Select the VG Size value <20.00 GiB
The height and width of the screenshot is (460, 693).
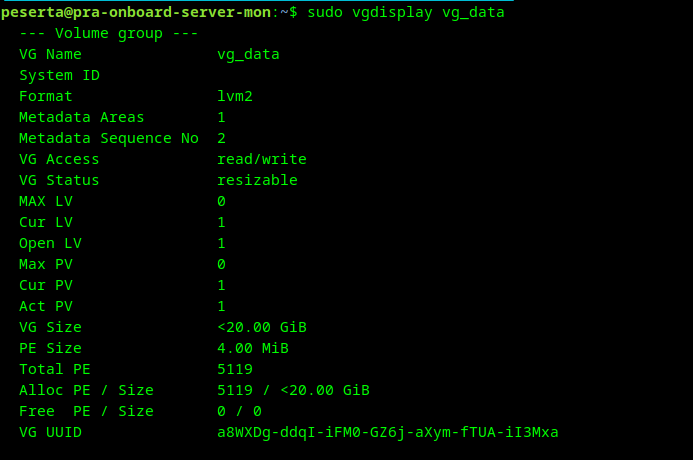pos(262,327)
